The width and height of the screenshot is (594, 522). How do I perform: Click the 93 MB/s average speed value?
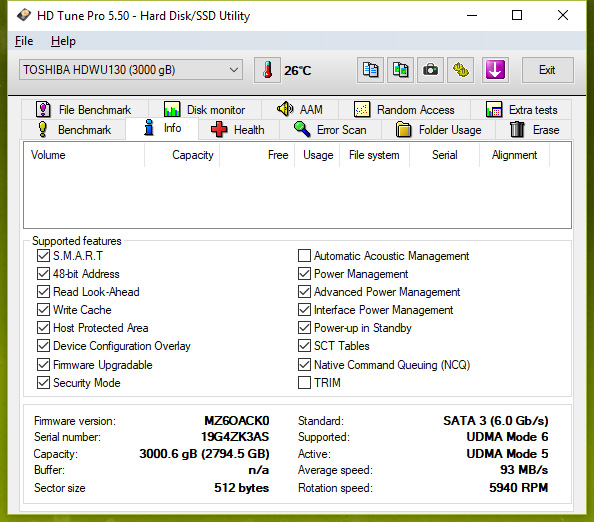[524, 470]
